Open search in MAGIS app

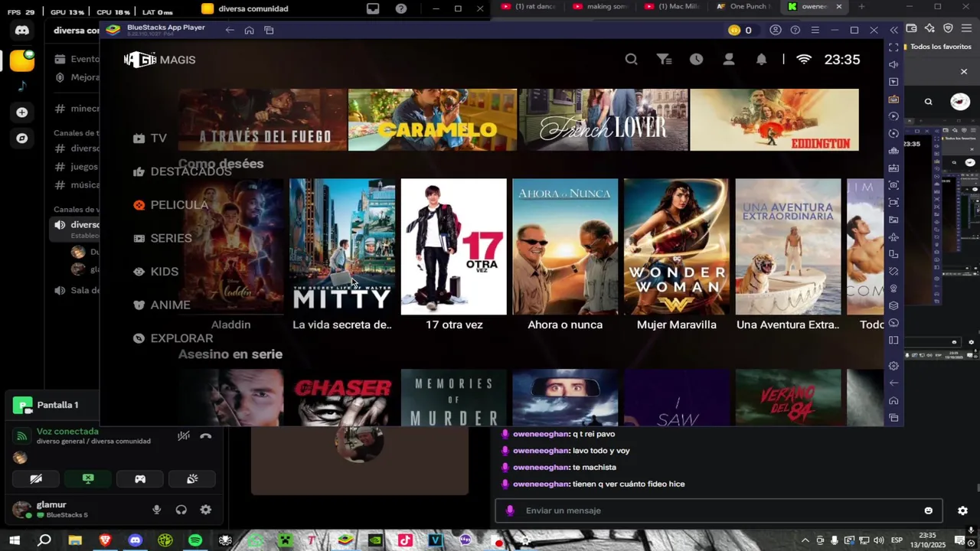click(631, 59)
